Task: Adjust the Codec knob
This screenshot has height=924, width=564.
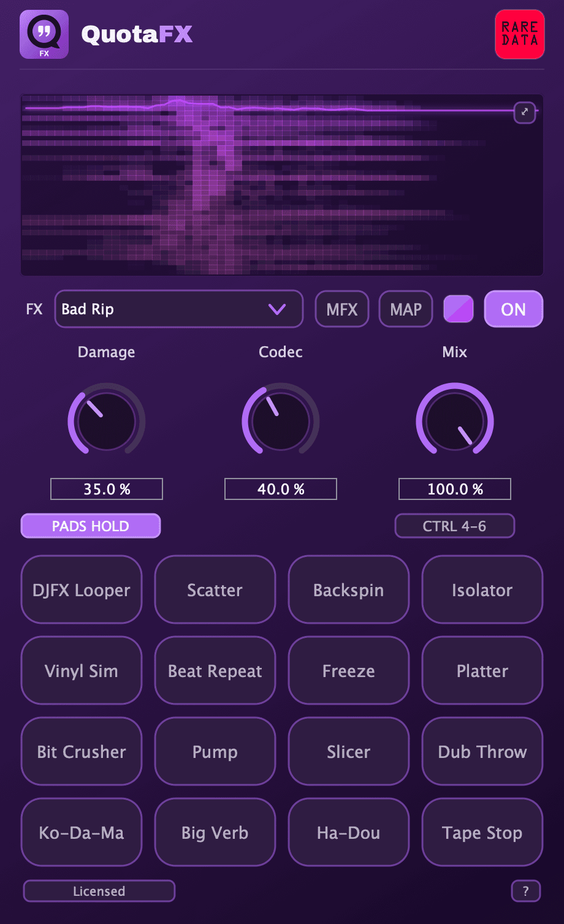Action: click(281, 421)
